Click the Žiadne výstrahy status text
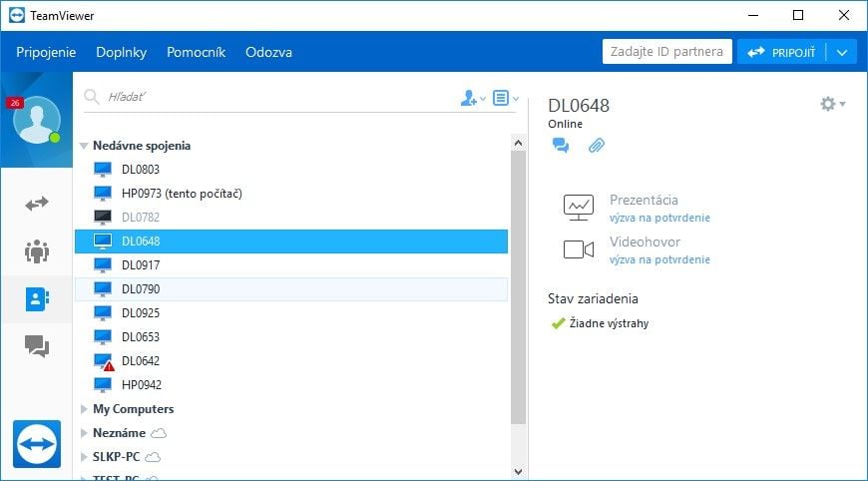The image size is (868, 481). click(609, 323)
